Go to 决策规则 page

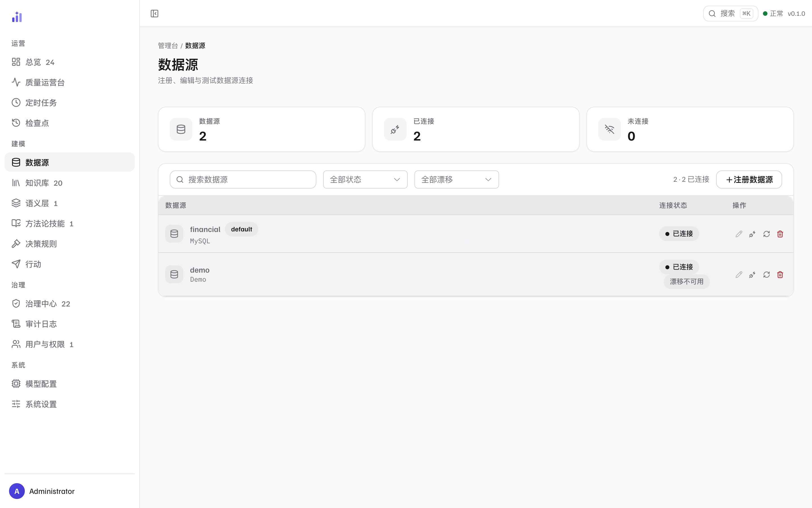pos(69,244)
